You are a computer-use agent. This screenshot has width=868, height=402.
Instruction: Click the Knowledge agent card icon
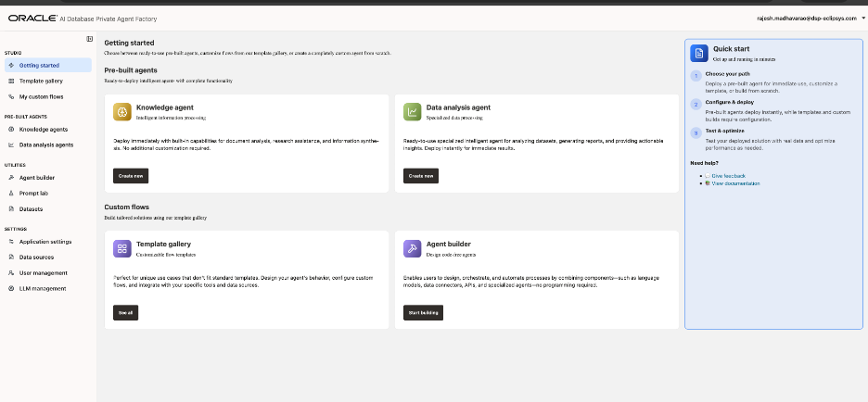(x=121, y=111)
